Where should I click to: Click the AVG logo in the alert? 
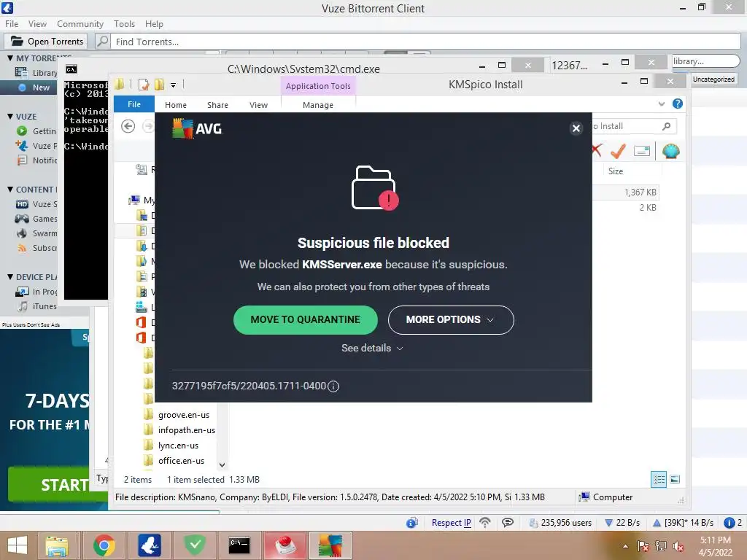197,128
